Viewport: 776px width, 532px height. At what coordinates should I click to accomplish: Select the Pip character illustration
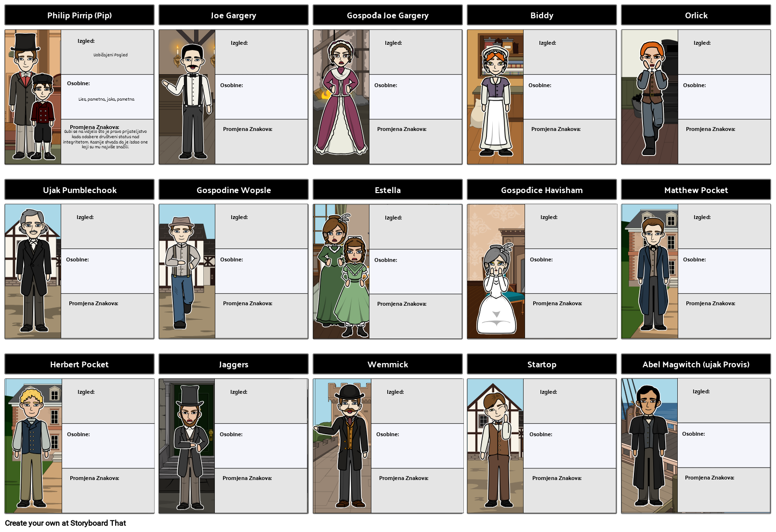click(x=32, y=96)
